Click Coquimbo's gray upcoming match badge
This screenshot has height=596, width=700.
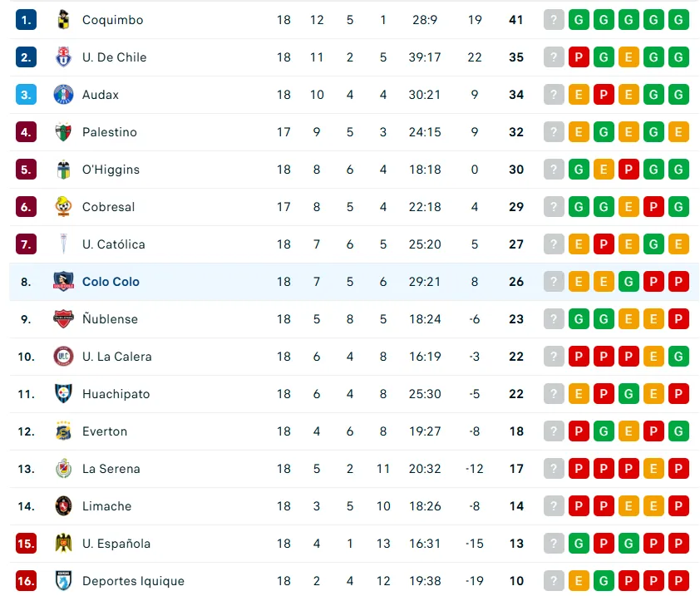point(554,20)
